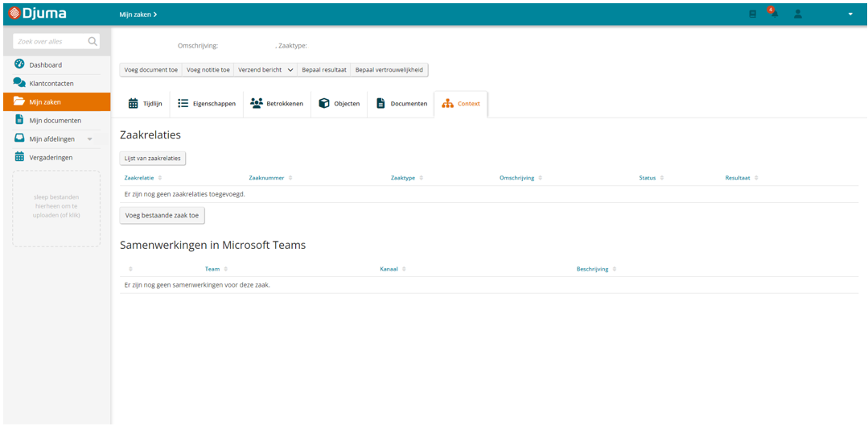Screen dimensions: 868x426
Task: Open Mijn documenten in sidebar
Action: [x=56, y=120]
